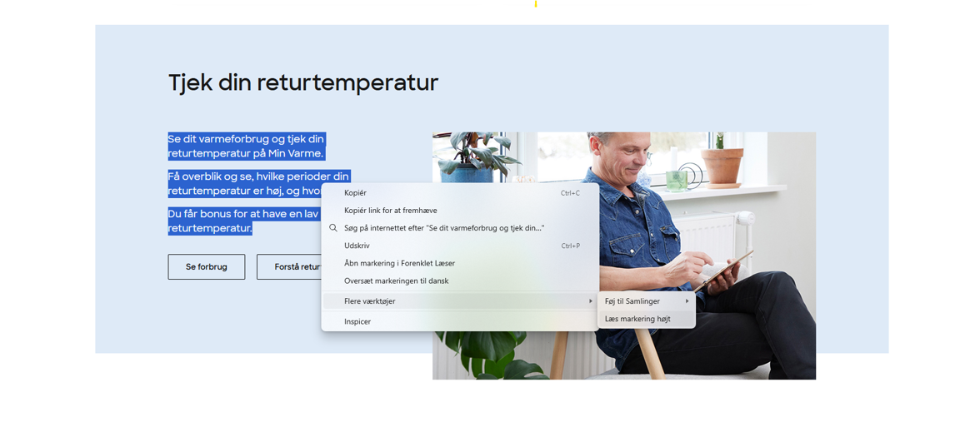This screenshot has width=980, height=432.
Task: Click the magnifying glass icon in context menu
Action: click(333, 228)
